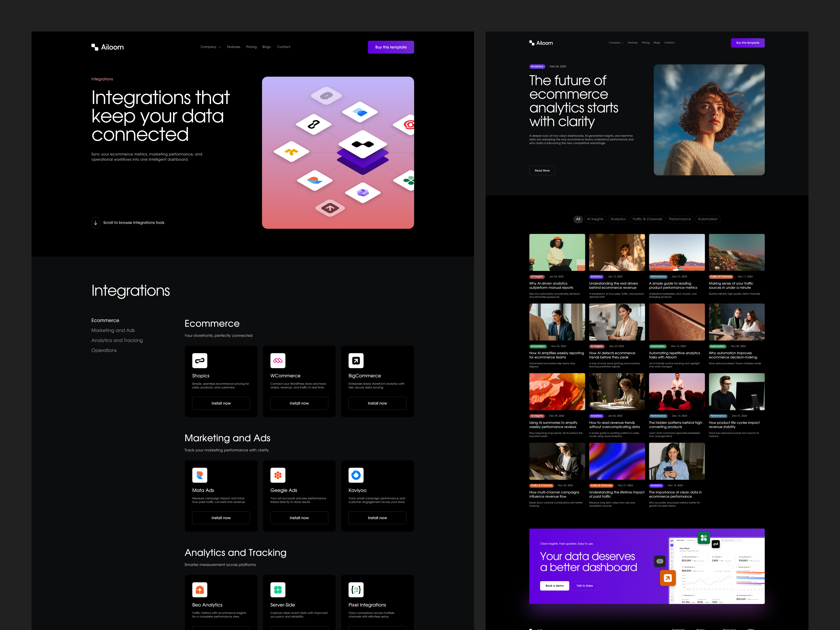Viewport: 840px width, 630px height.
Task: Select the Beo Analytics integration icon
Action: pos(200,590)
